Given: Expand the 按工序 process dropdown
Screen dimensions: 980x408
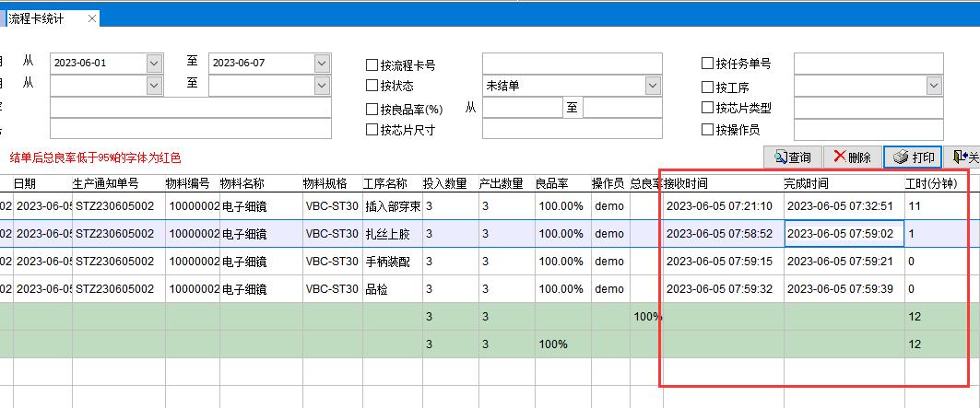Looking at the screenshot, I should pos(934,86).
